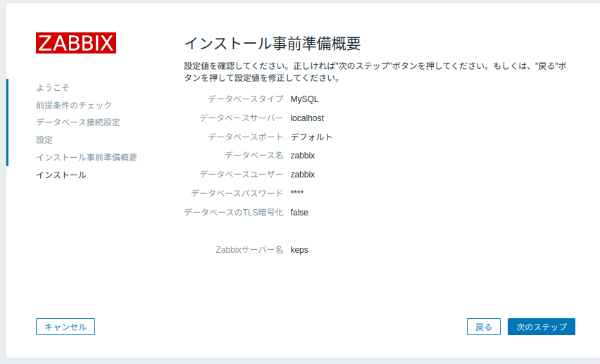Click the データベースユーザー label
Viewport: 600px width, 364px height.
[241, 174]
